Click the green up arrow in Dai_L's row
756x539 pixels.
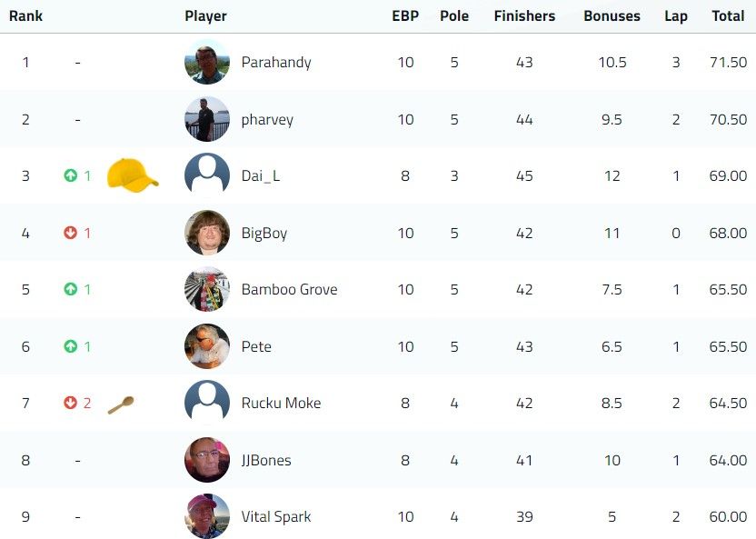(x=70, y=175)
